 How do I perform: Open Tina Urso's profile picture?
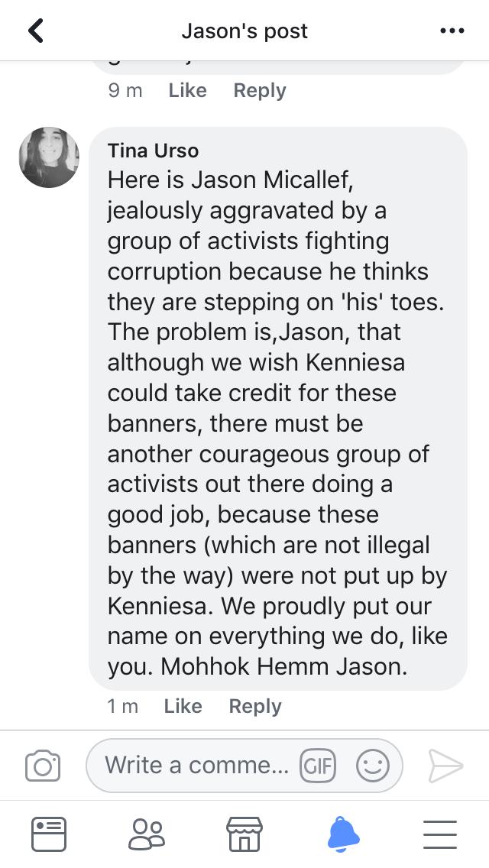pyautogui.click(x=49, y=157)
